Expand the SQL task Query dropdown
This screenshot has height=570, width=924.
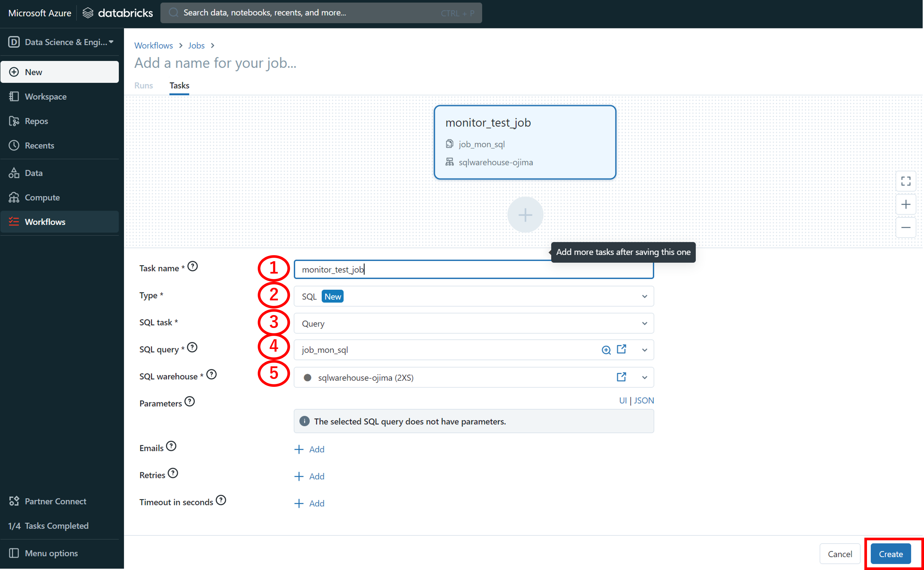point(474,323)
